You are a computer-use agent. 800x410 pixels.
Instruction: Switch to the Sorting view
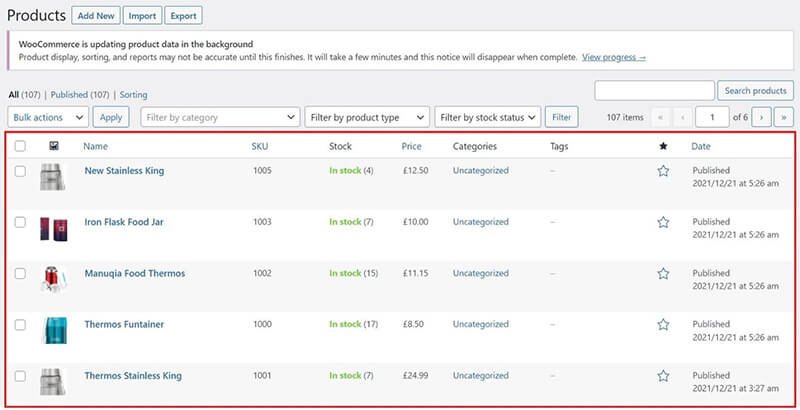(x=133, y=95)
